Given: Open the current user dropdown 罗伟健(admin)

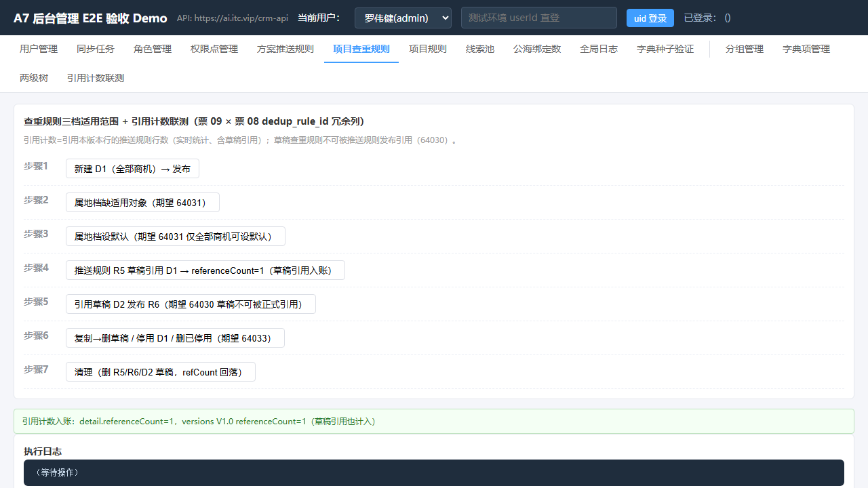Looking at the screenshot, I should coord(403,18).
